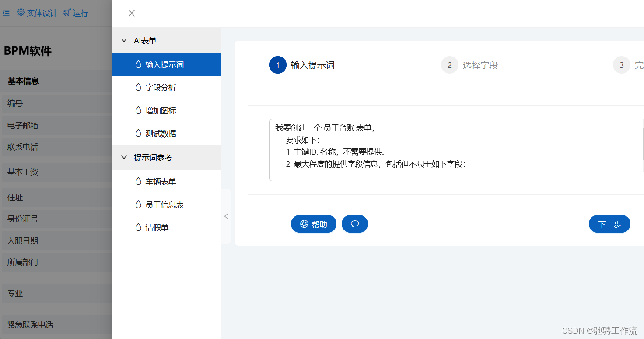Screen dimensions: 644x339
Task: Open the 车辆表单 prompt reference
Action: point(166,181)
